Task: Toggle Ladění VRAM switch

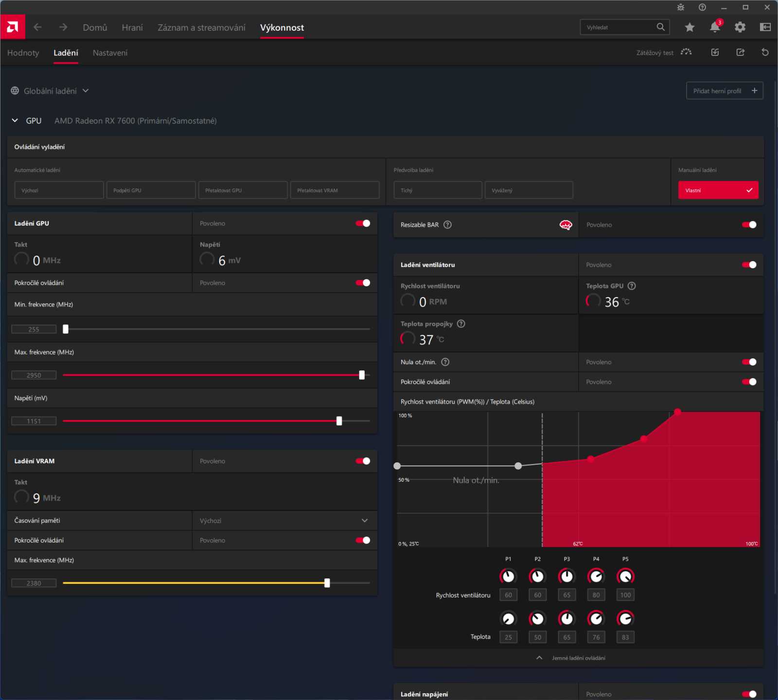Action: coord(363,461)
